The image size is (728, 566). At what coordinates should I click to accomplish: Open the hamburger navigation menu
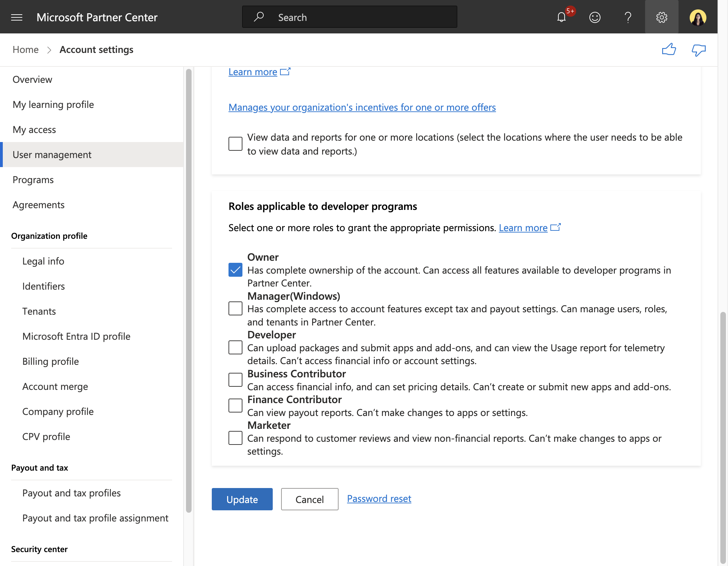pyautogui.click(x=17, y=17)
